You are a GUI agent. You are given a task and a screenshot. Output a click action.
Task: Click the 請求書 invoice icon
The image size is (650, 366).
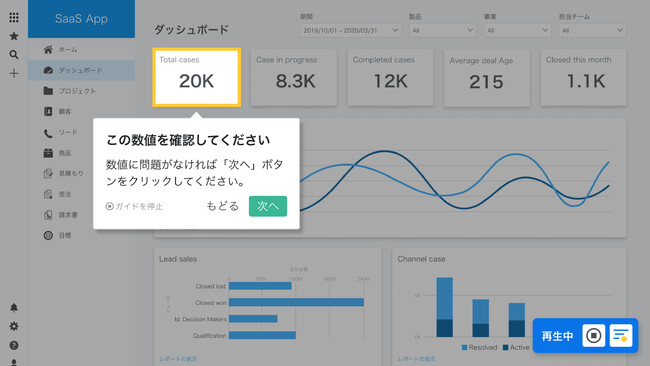48,215
